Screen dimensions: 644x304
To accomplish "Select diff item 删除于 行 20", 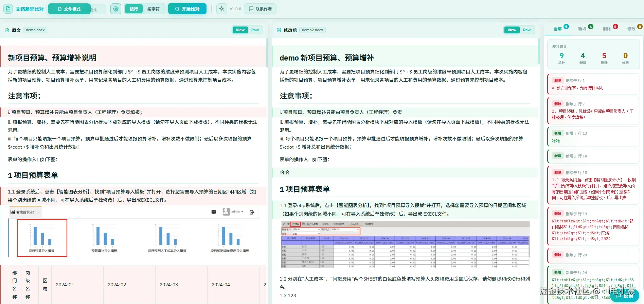I will click(x=594, y=255).
